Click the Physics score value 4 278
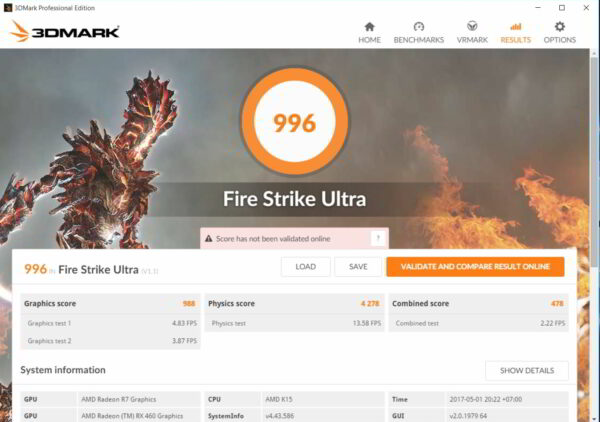 (x=370, y=304)
